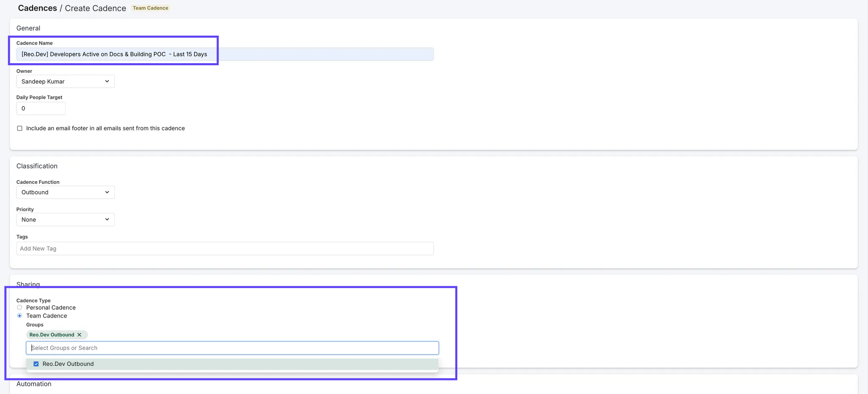Expand the Cadence Function dropdown
This screenshot has height=394, width=868.
pos(65,192)
